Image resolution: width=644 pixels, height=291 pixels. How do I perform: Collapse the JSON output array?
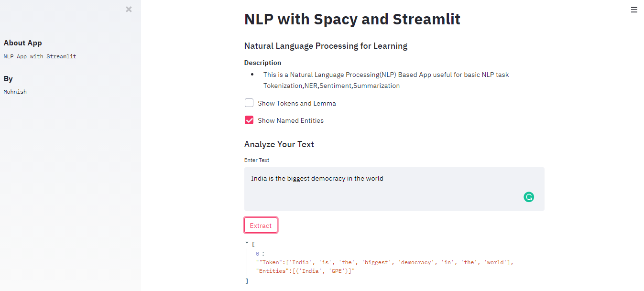[247, 242]
